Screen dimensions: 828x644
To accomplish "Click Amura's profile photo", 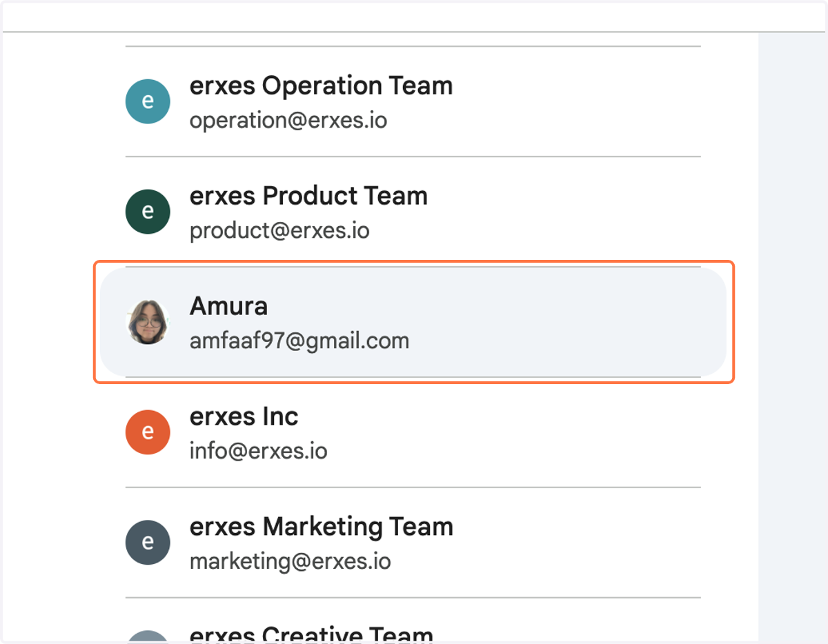I will click(x=148, y=322).
